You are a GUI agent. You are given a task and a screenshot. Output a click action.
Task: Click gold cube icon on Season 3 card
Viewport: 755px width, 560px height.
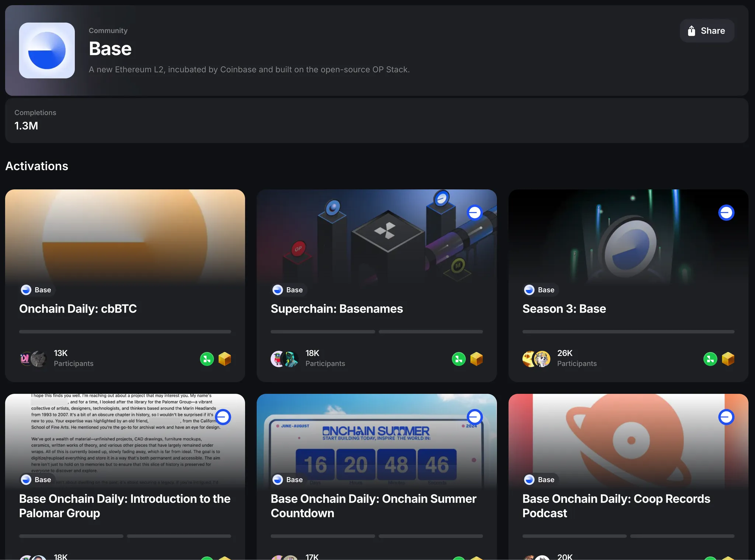pyautogui.click(x=728, y=359)
